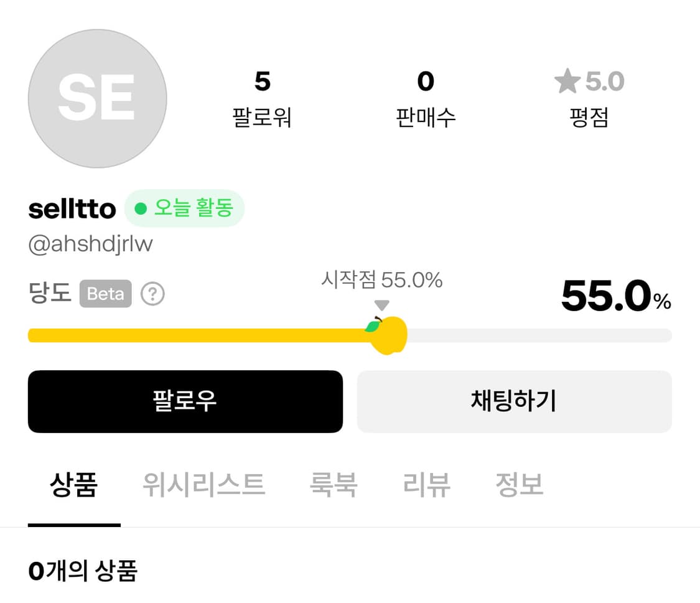Screen dimensions: 700x603
Task: Switch to the 상품 tab
Action: (74, 485)
